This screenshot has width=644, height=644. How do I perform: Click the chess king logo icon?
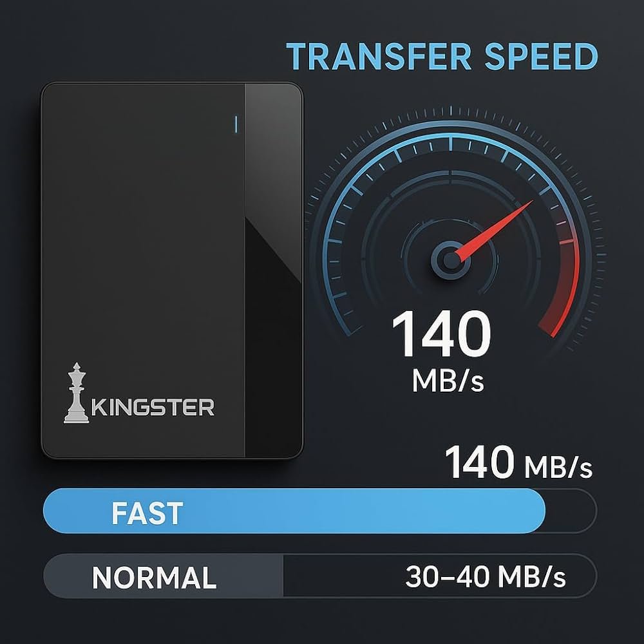point(77,393)
